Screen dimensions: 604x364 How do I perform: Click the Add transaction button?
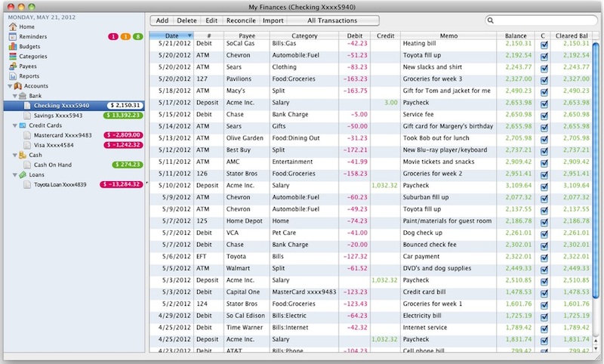click(x=162, y=20)
